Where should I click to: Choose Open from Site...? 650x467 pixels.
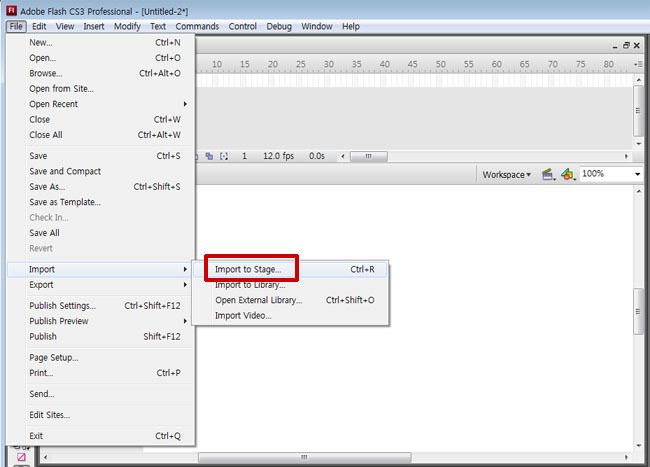click(x=101, y=89)
